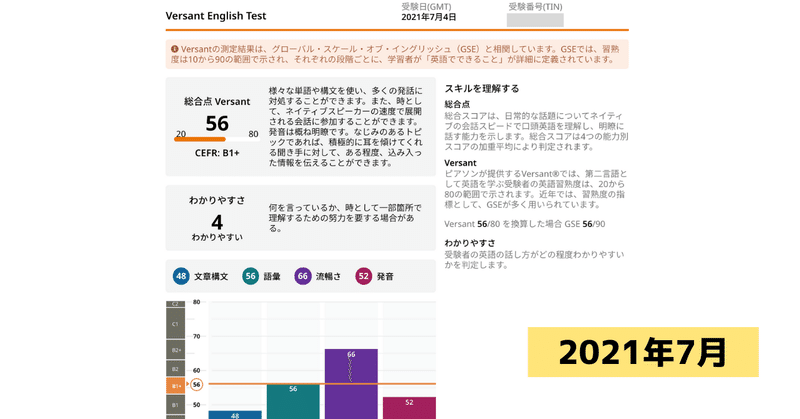Image resolution: width=800 pixels, height=419 pixels.
Task: Click the 流暢さ skill label
Action: pos(328,277)
